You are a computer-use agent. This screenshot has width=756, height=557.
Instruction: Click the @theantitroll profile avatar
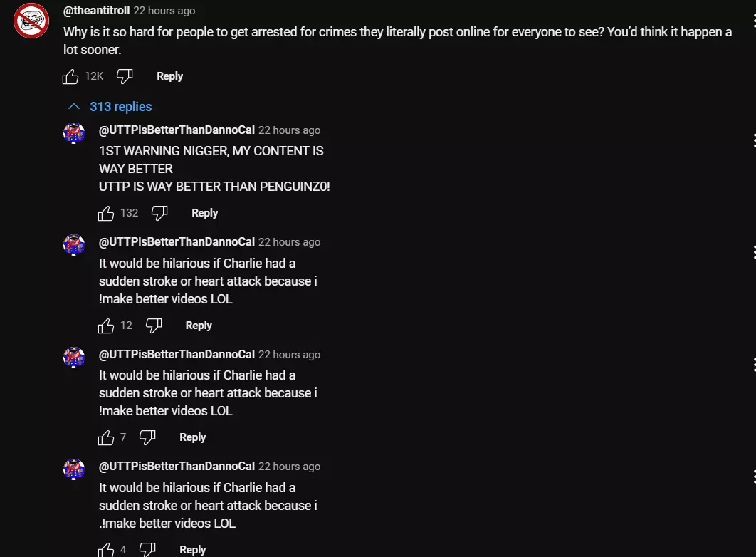[31, 21]
